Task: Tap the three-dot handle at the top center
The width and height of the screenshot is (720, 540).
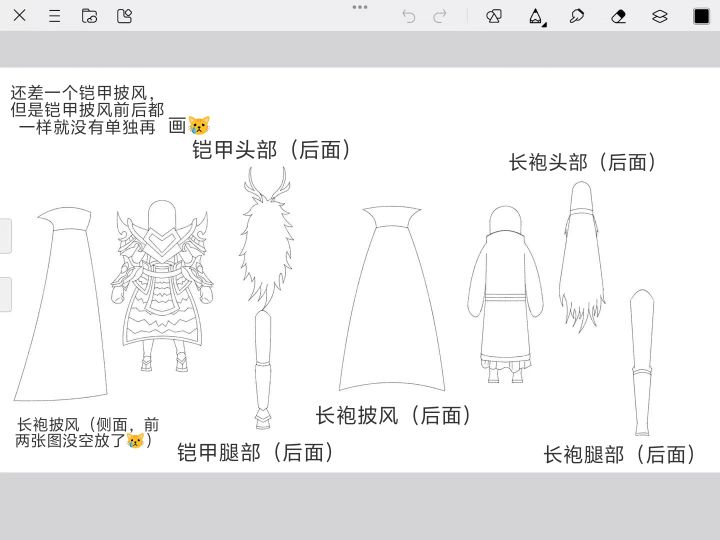Action: point(360,7)
